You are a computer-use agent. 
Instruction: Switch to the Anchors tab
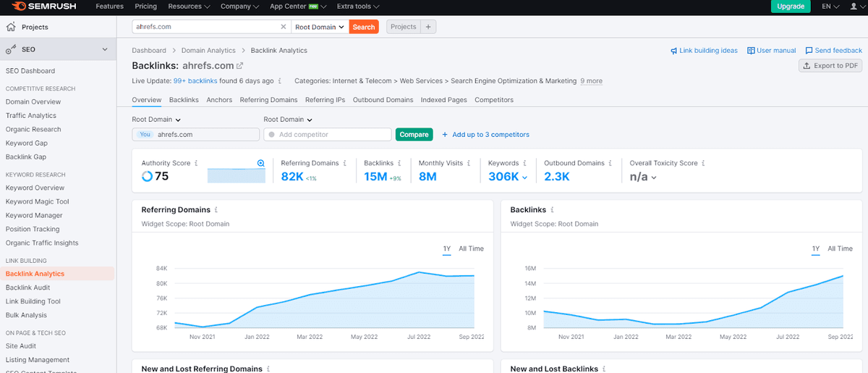[219, 100]
